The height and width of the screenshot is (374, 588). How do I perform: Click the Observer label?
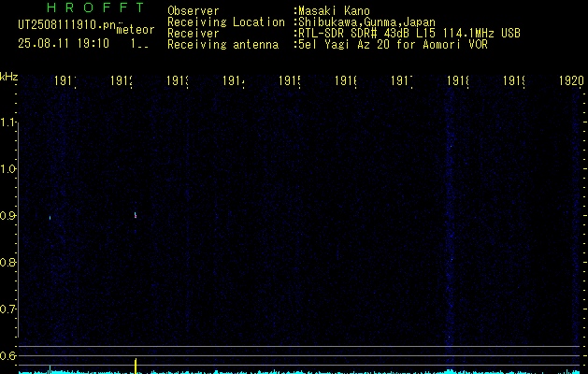coord(194,11)
